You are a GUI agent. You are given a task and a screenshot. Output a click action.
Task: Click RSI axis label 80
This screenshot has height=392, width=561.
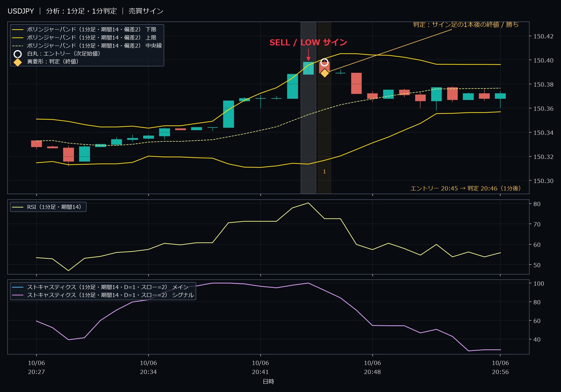pyautogui.click(x=537, y=204)
